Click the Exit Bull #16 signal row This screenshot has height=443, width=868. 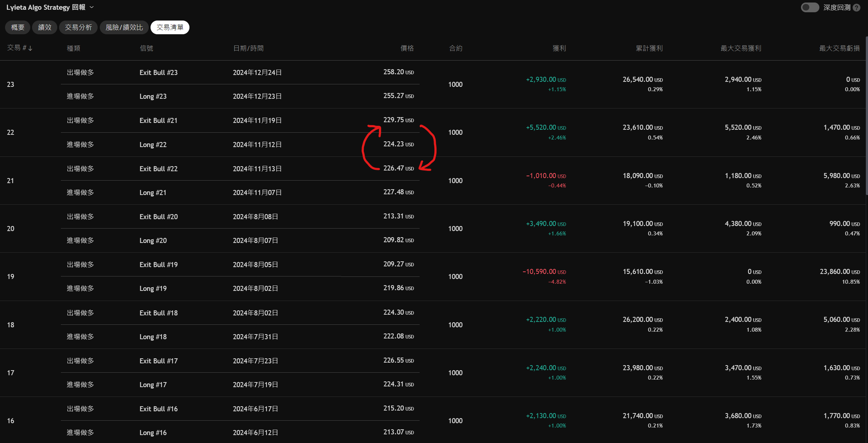pos(158,409)
